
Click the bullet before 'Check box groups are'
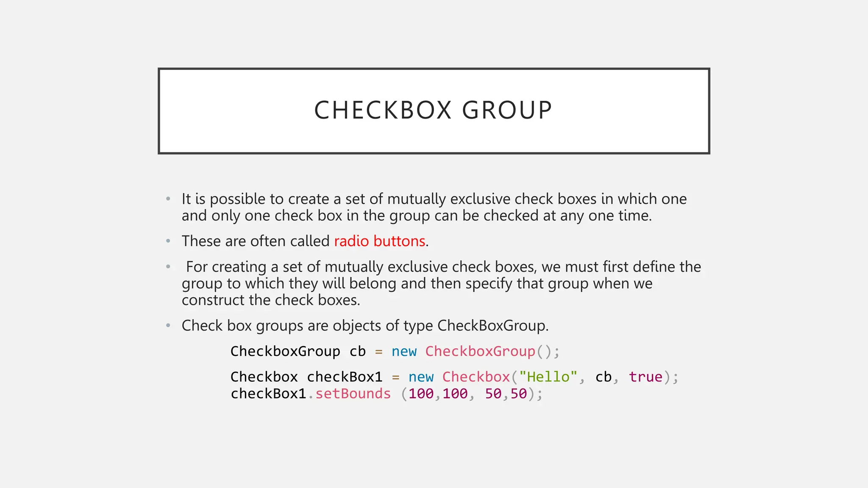coord(168,325)
